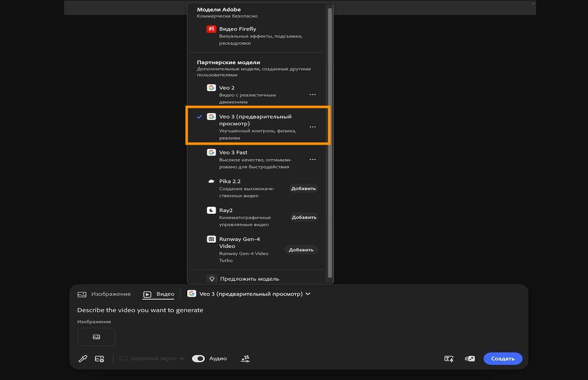Click the Ray2 moon icon

[x=211, y=210]
